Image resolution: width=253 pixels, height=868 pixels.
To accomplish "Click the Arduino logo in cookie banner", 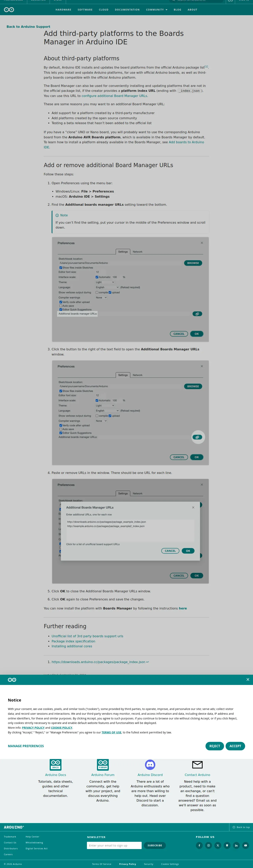I will [12, 680].
